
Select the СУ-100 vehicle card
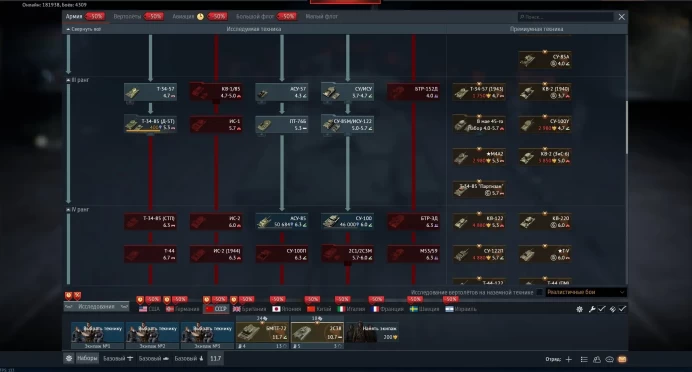(x=347, y=222)
